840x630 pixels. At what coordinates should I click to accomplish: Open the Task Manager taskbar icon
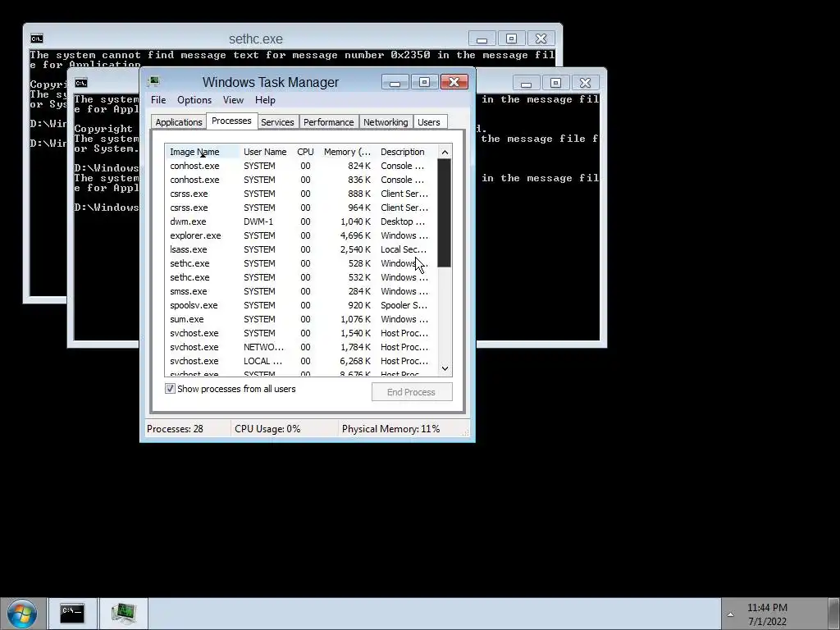point(124,614)
